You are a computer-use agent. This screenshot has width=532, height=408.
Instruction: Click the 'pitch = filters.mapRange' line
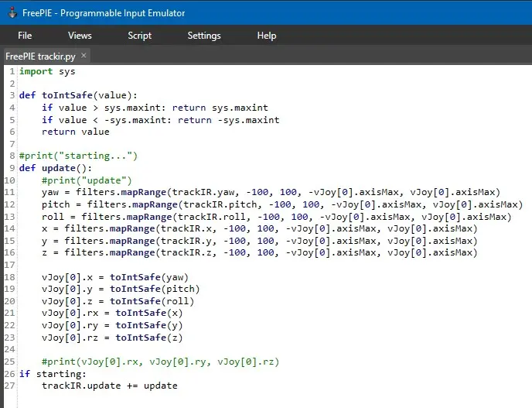click(282, 204)
